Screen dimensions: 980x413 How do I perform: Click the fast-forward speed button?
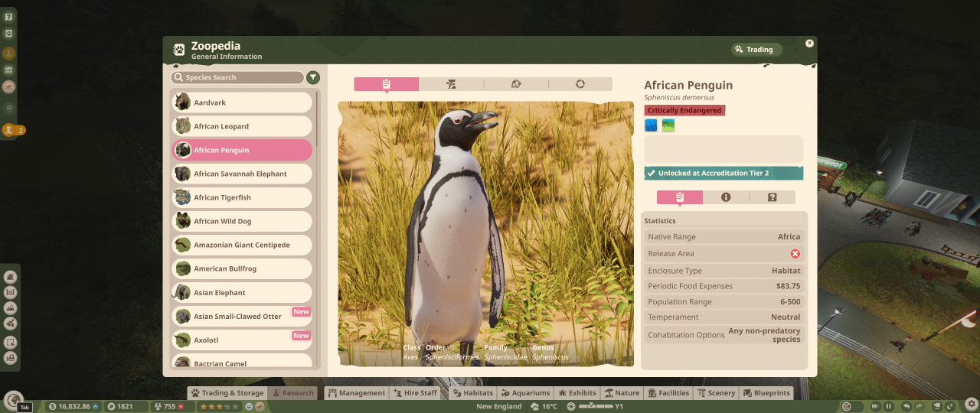pyautogui.click(x=874, y=406)
